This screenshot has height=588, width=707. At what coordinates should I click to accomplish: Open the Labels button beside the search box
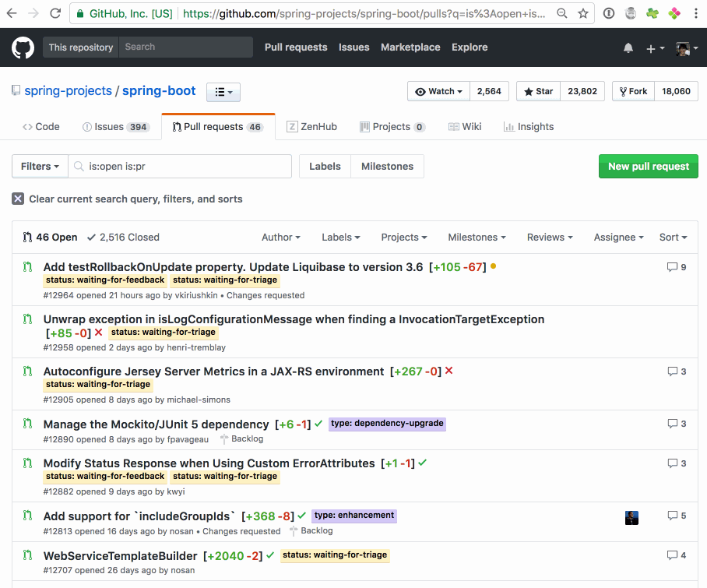click(325, 167)
